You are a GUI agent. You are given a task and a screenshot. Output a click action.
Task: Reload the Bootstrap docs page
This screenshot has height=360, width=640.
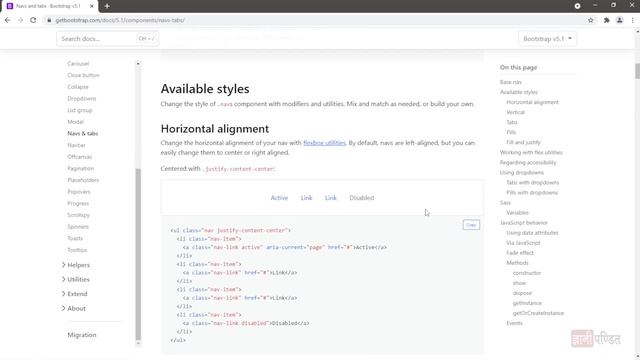[33, 20]
